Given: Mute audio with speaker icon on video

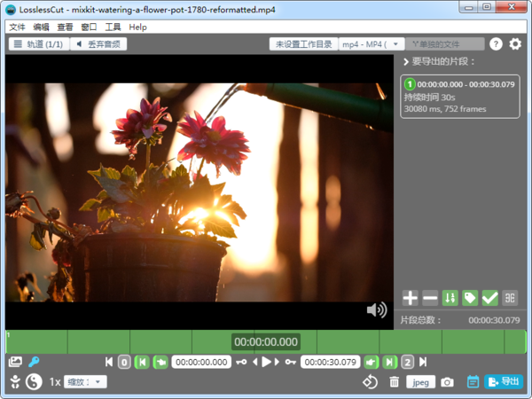Looking at the screenshot, I should pos(377,309).
